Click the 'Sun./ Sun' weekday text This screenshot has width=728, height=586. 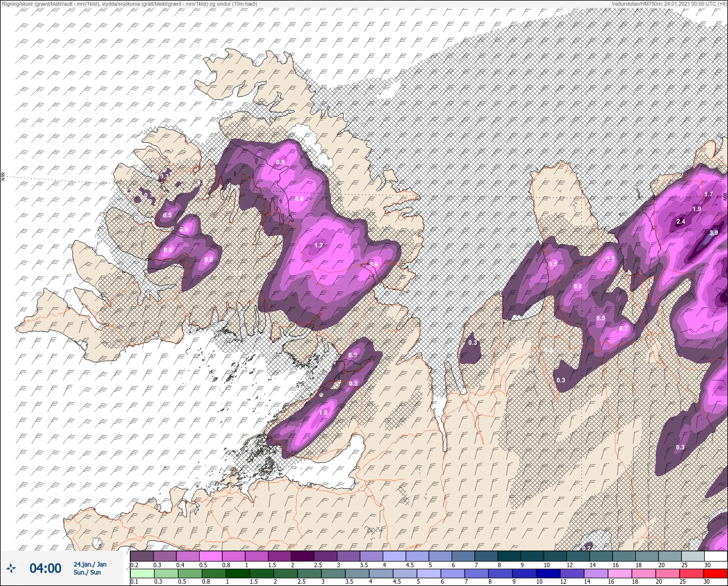coord(87,572)
